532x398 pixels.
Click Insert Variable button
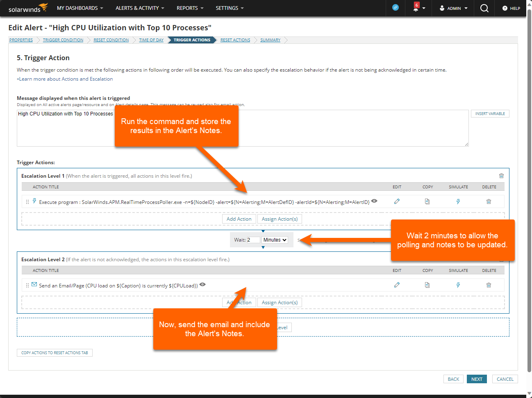tap(490, 113)
